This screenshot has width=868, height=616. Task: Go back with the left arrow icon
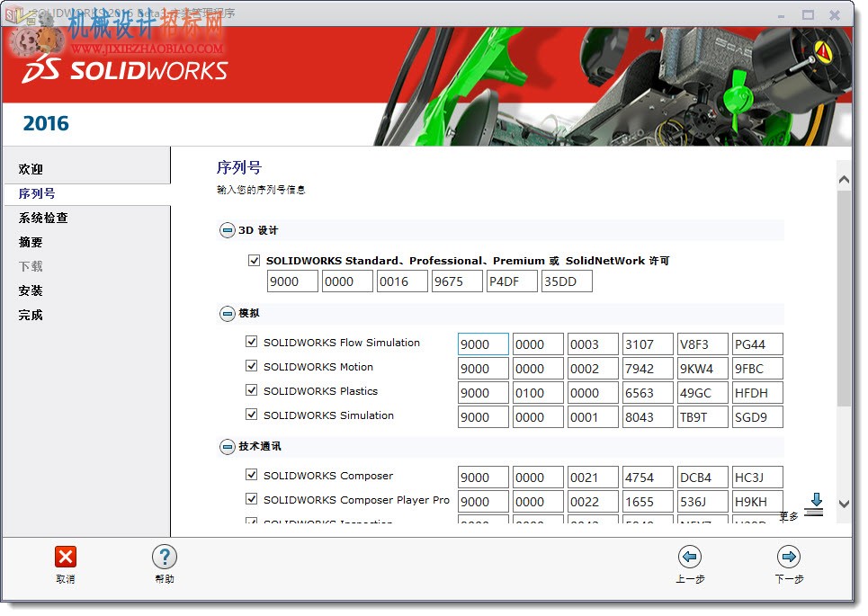pos(690,558)
